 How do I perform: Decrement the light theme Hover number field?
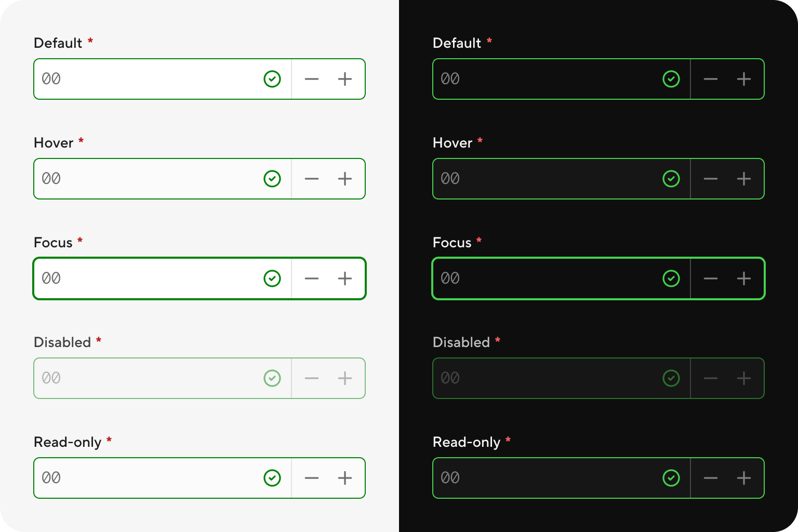pyautogui.click(x=312, y=179)
